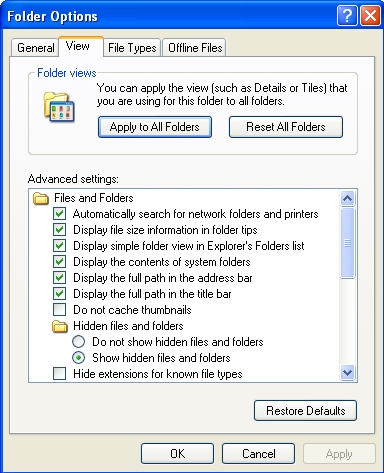Click the Hidden files and folders folder icon
Viewport: 384px width, 473px height.
[x=60, y=326]
